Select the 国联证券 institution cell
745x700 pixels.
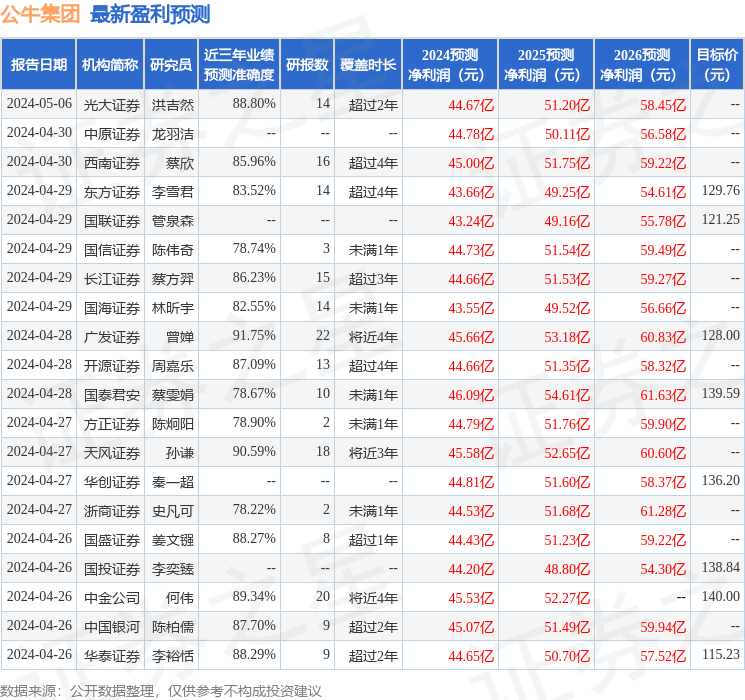[112, 221]
